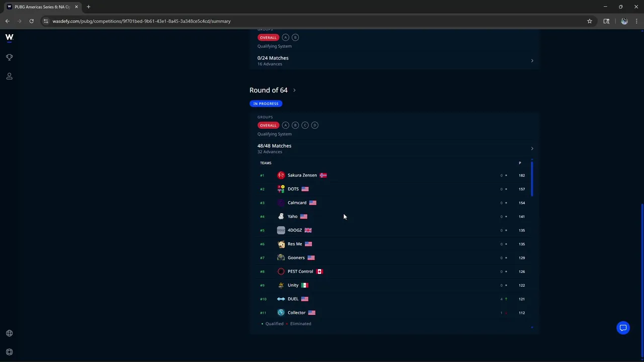
Task: Select group A in Round of 64
Action: click(x=285, y=125)
